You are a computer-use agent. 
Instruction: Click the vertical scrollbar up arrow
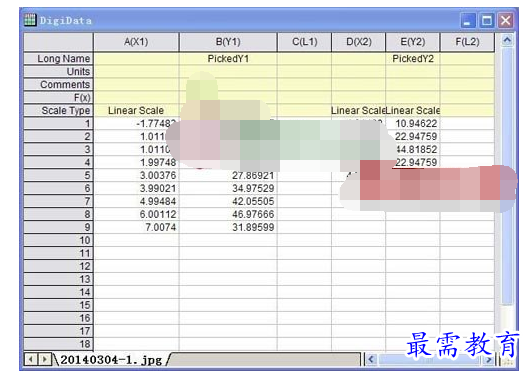click(507, 41)
